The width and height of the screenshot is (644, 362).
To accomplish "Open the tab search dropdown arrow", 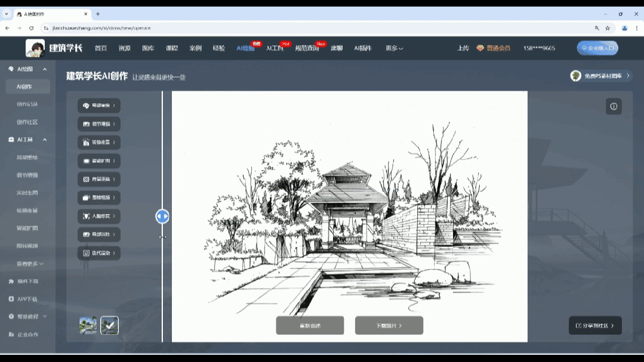I will click(x=6, y=14).
